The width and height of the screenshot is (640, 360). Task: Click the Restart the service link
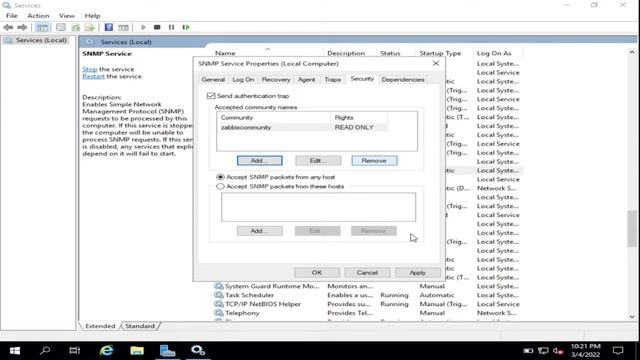(93, 76)
